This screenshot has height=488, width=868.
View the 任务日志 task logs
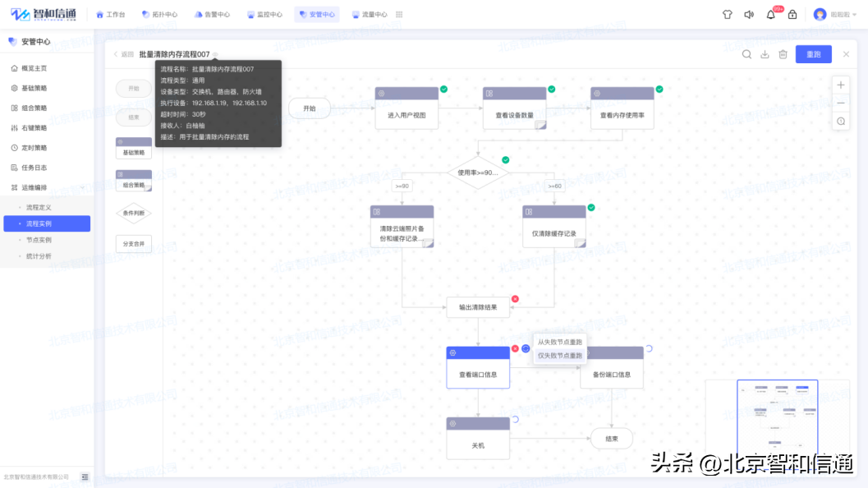pos(33,166)
